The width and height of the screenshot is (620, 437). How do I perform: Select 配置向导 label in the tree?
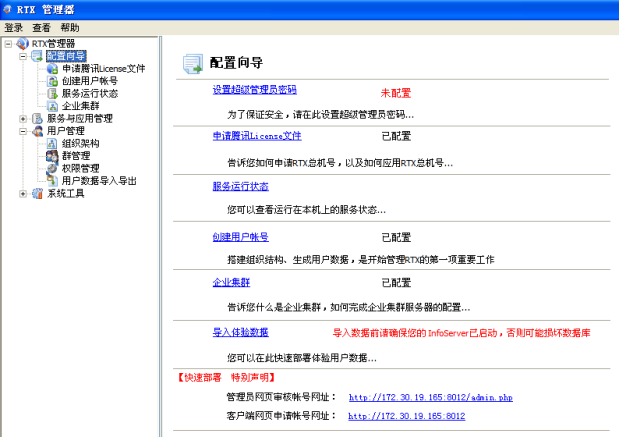point(66,56)
